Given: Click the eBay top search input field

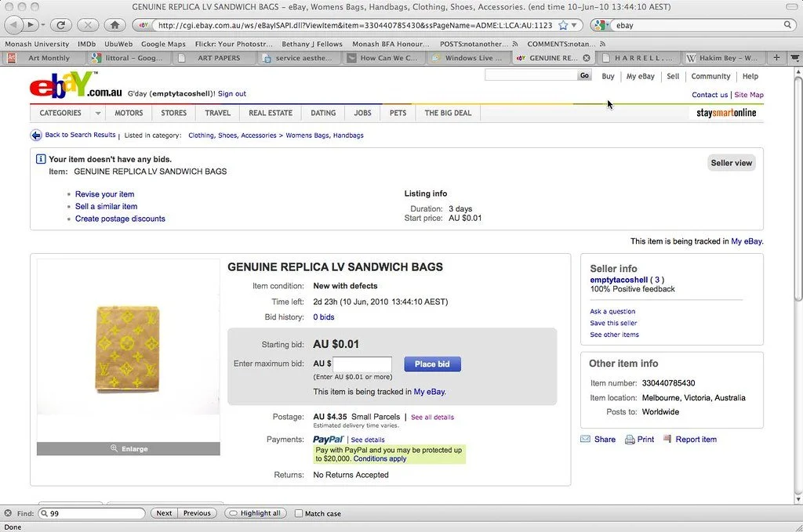Looking at the screenshot, I should coord(531,76).
